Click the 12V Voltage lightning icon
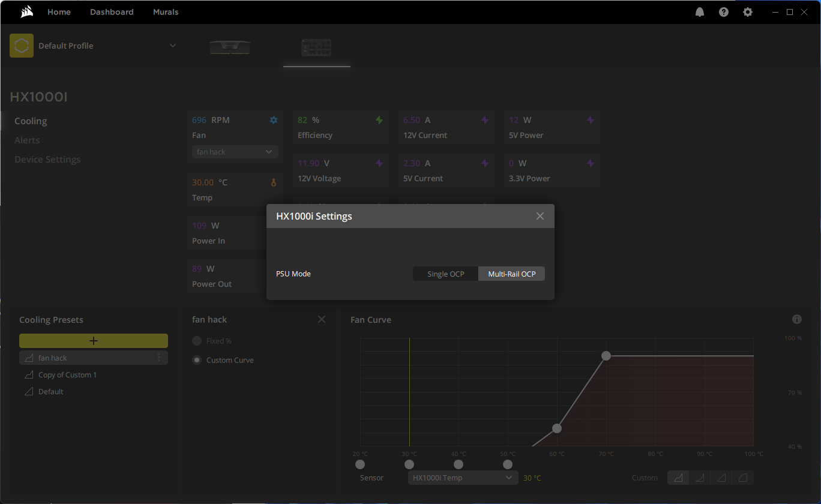821x504 pixels. [379, 163]
